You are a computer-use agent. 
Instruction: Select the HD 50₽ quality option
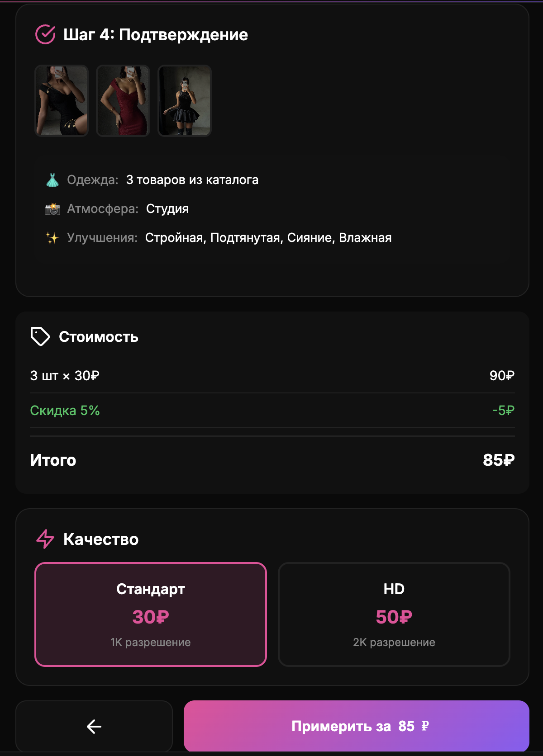[394, 614]
